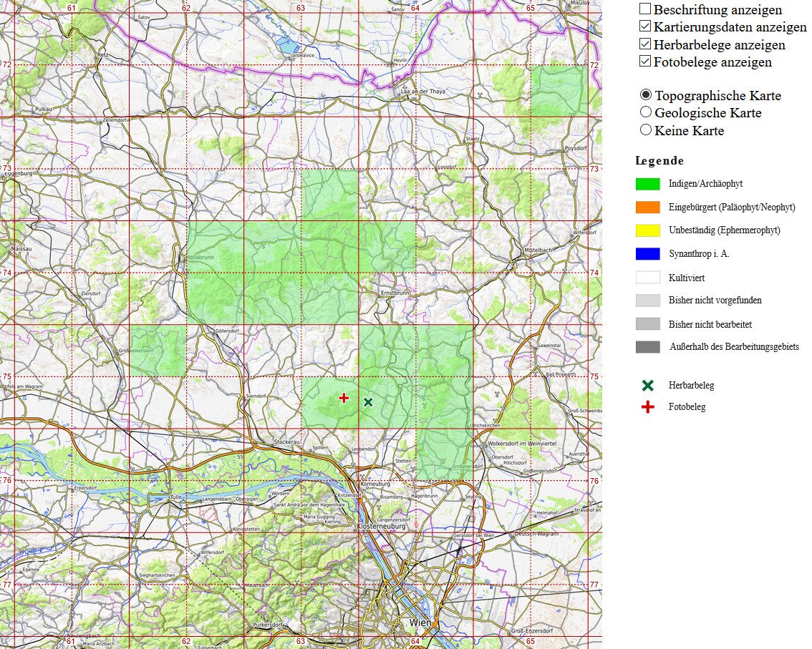Viewport: 812px width, 649px height.
Task: Click the Tulln label on map
Action: tap(176, 497)
